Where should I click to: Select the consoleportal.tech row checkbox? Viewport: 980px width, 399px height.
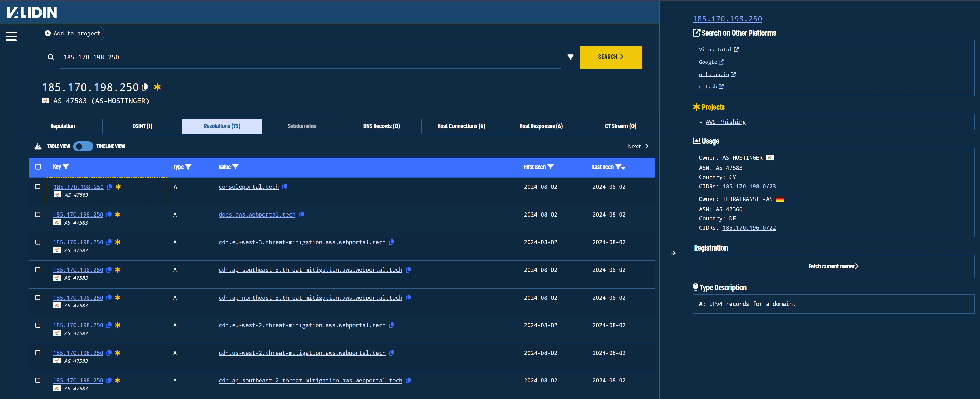(38, 187)
